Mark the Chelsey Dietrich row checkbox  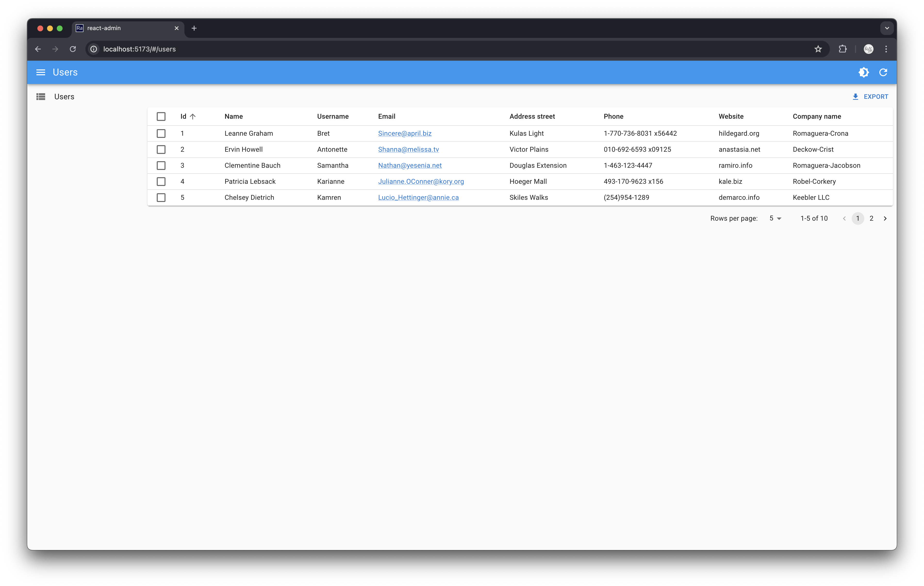click(161, 198)
